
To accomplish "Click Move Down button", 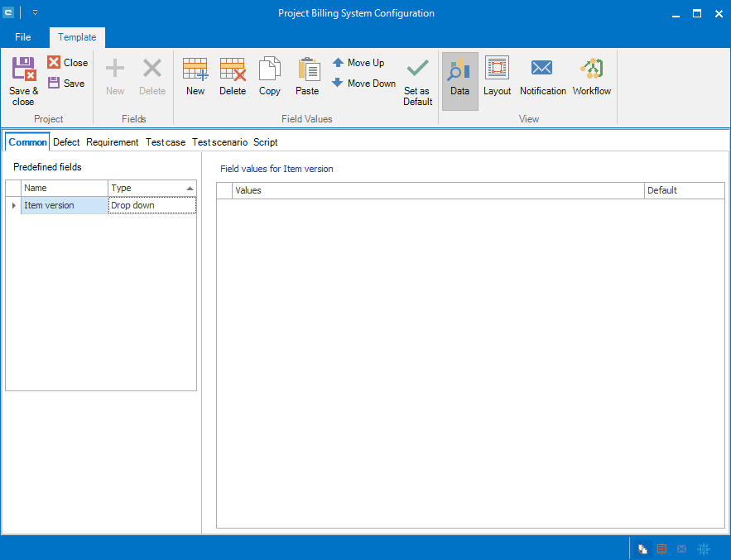I will pyautogui.click(x=364, y=84).
